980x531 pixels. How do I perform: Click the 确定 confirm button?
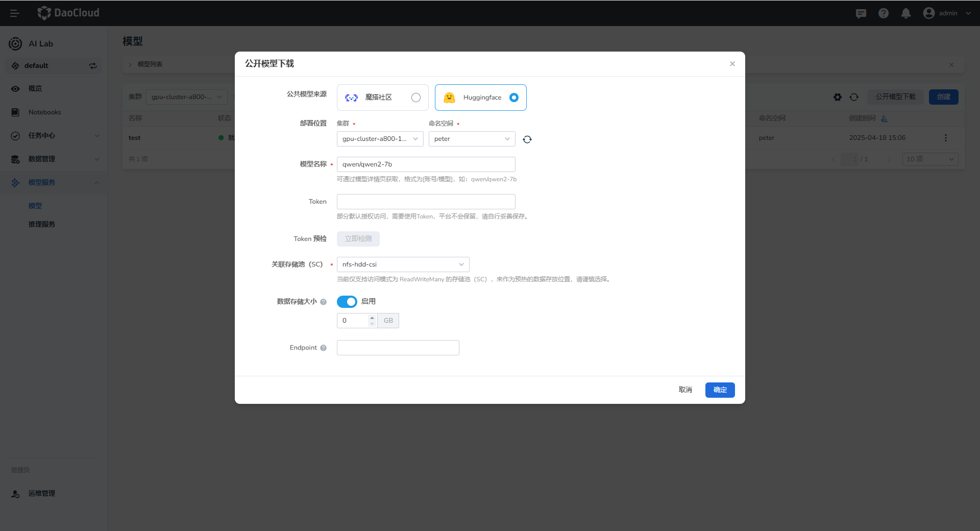coord(720,390)
